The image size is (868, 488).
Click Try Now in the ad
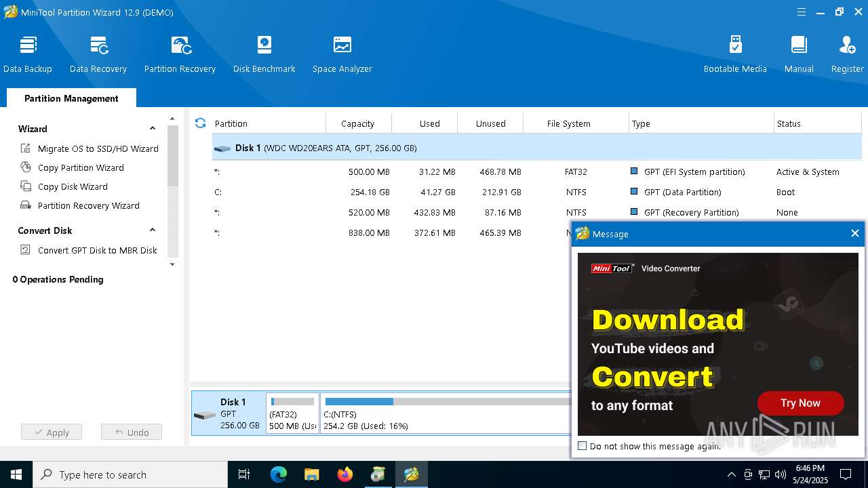(x=800, y=403)
